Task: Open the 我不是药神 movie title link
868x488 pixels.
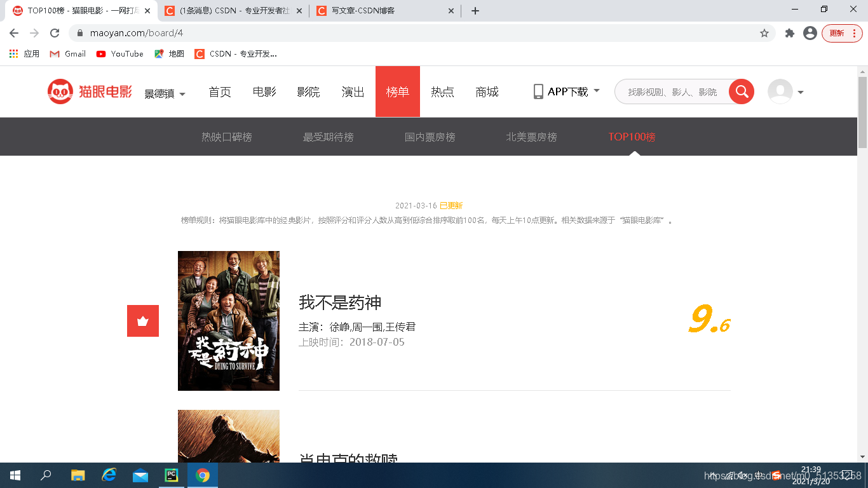Action: pos(340,302)
